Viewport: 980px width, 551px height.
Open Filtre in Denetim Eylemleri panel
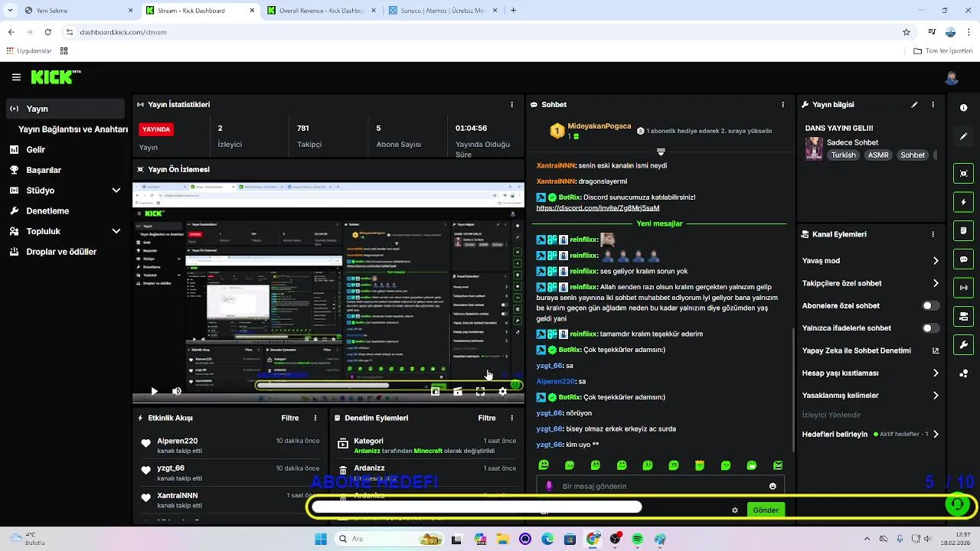point(487,418)
